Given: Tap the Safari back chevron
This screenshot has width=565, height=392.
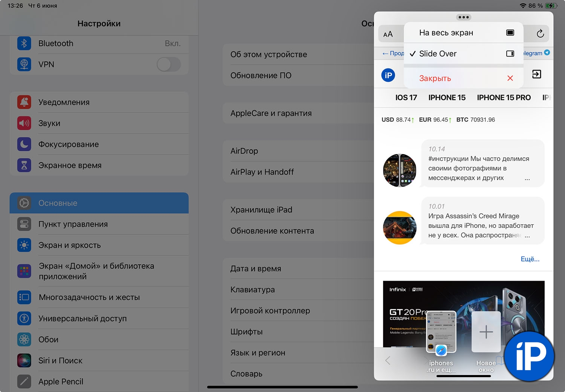Looking at the screenshot, I should 388,360.
